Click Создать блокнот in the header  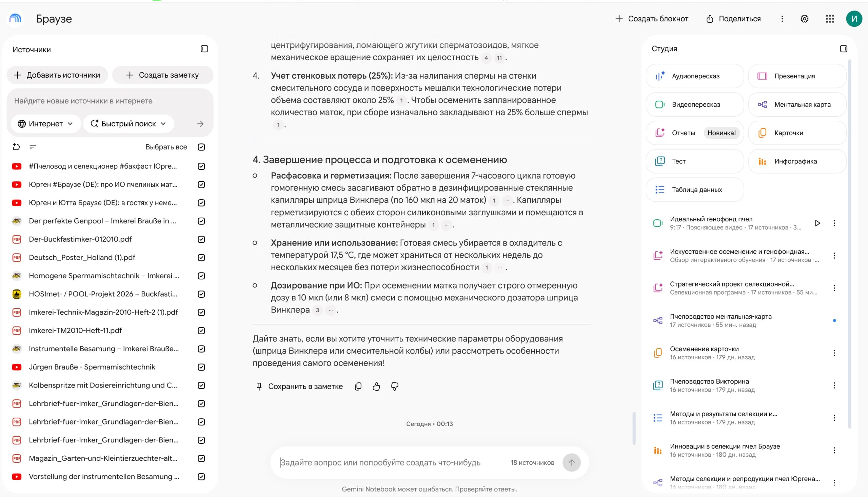coord(651,19)
